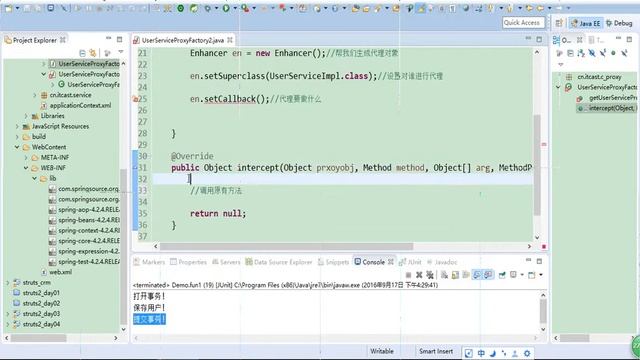Switch to the JUnit tab

(x=410, y=262)
